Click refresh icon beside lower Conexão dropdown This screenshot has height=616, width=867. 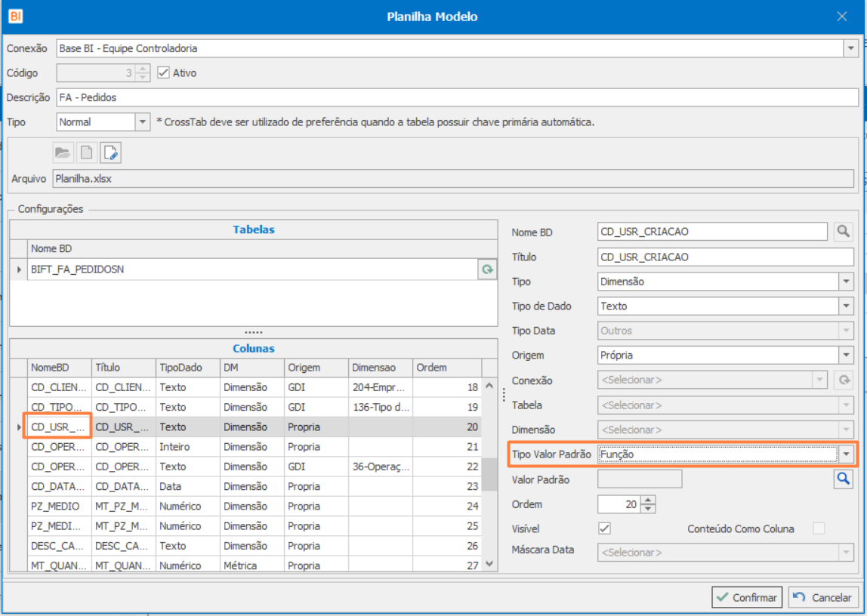(843, 380)
